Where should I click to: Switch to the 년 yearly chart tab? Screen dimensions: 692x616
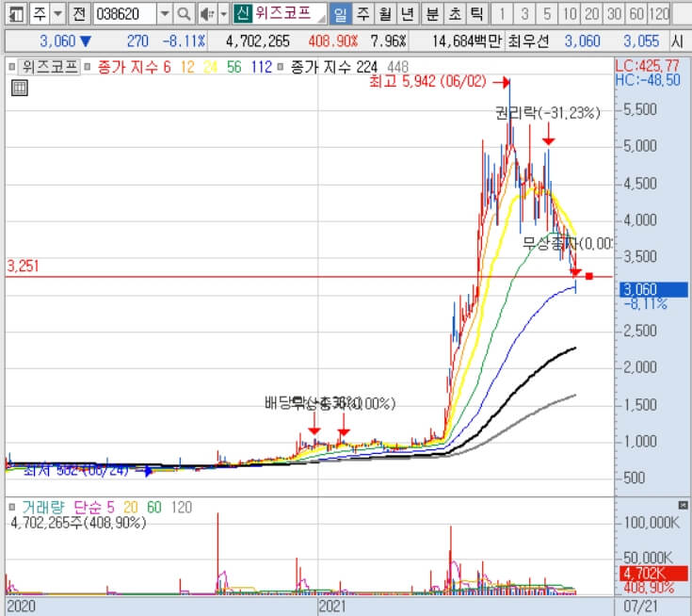[408, 14]
